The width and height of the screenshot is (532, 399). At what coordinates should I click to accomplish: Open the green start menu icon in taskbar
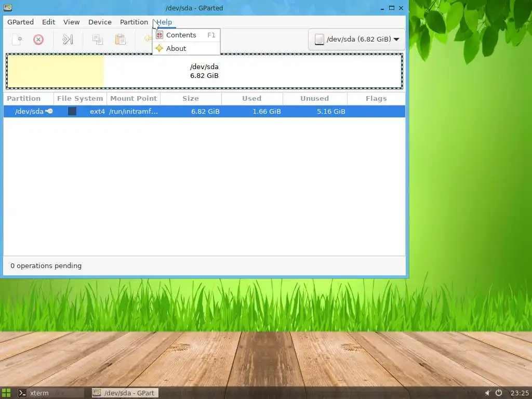[6, 393]
